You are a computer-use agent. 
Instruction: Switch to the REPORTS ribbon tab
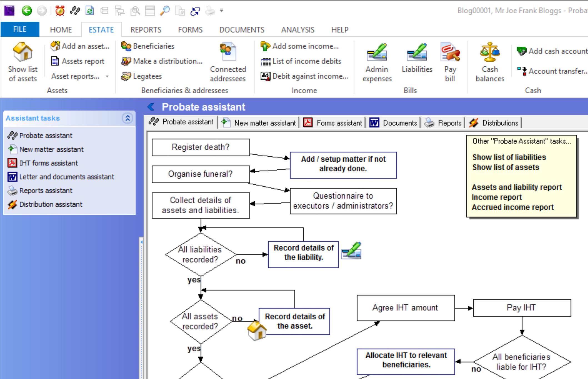tap(146, 30)
